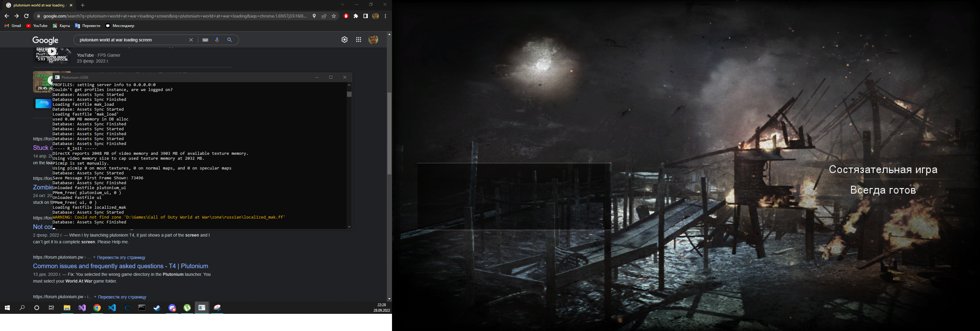Open File Explorer from the taskbar
Screen dimensions: 980x331
pos(67,308)
